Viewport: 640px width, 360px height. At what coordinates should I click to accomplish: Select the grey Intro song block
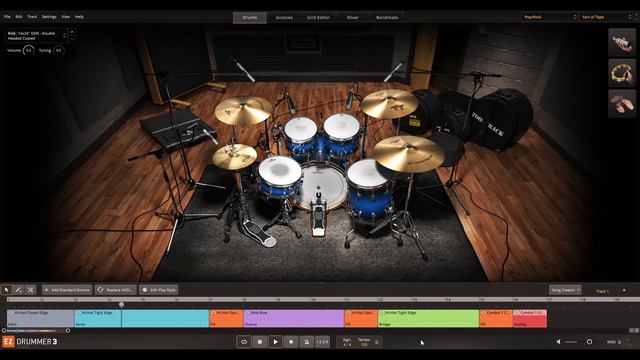tap(40, 318)
